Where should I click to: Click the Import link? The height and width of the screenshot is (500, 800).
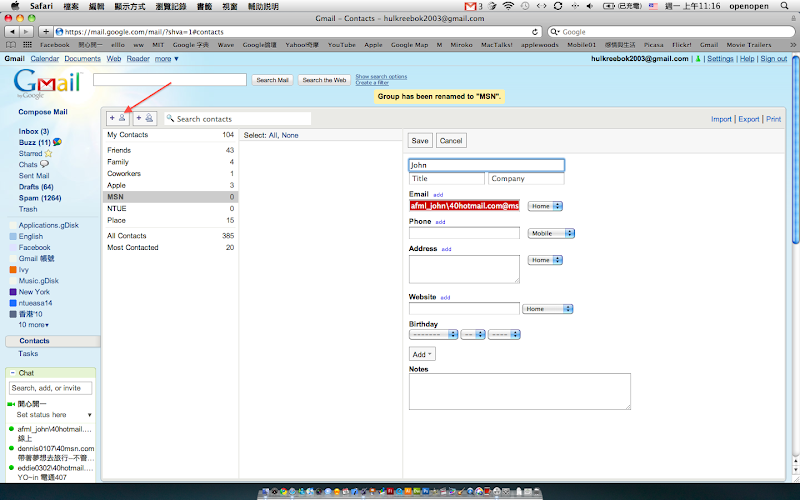[x=721, y=119]
